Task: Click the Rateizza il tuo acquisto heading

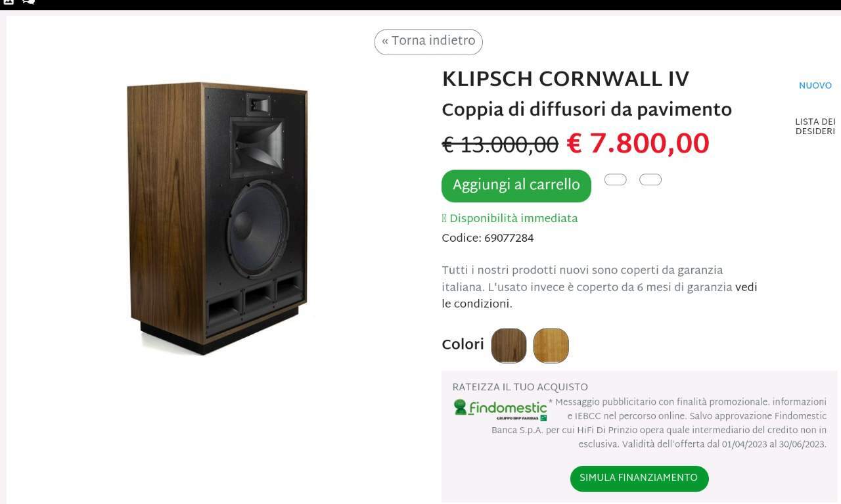Action: tap(520, 388)
